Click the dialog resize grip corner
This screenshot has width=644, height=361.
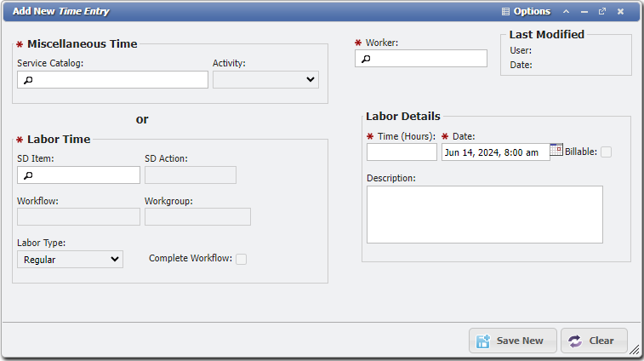click(635, 348)
